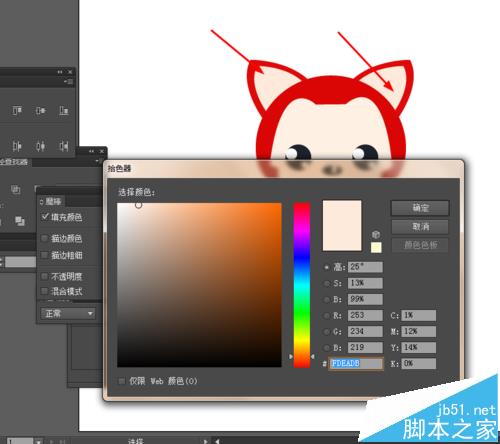The width and height of the screenshot is (500, 444).
Task: Click the G field showing 234
Action: pos(365,331)
